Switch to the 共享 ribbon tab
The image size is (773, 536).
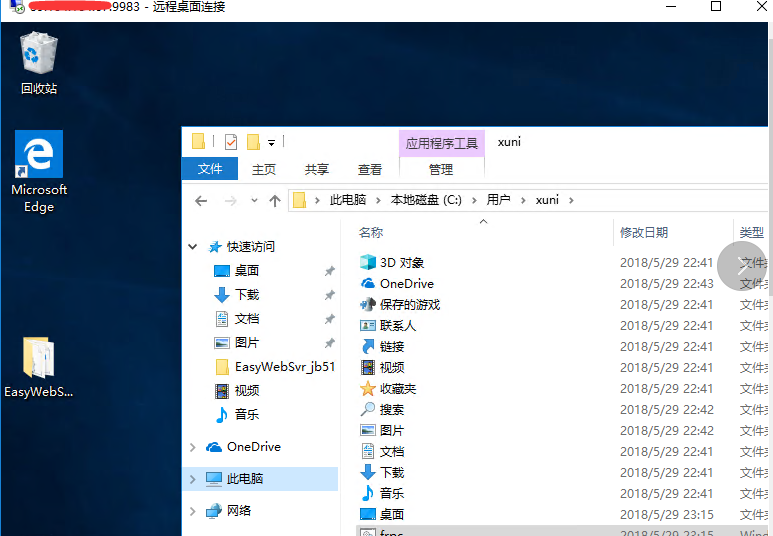click(x=317, y=170)
